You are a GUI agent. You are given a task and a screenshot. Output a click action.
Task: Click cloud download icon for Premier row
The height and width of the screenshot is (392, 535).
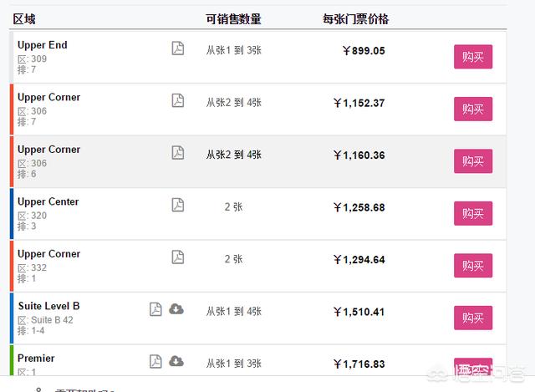[176, 361]
